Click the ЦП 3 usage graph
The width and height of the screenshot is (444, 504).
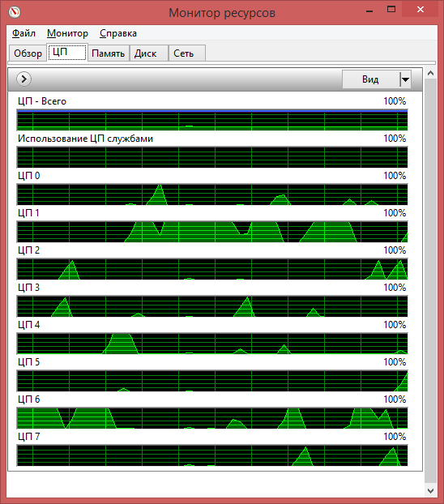[212, 306]
